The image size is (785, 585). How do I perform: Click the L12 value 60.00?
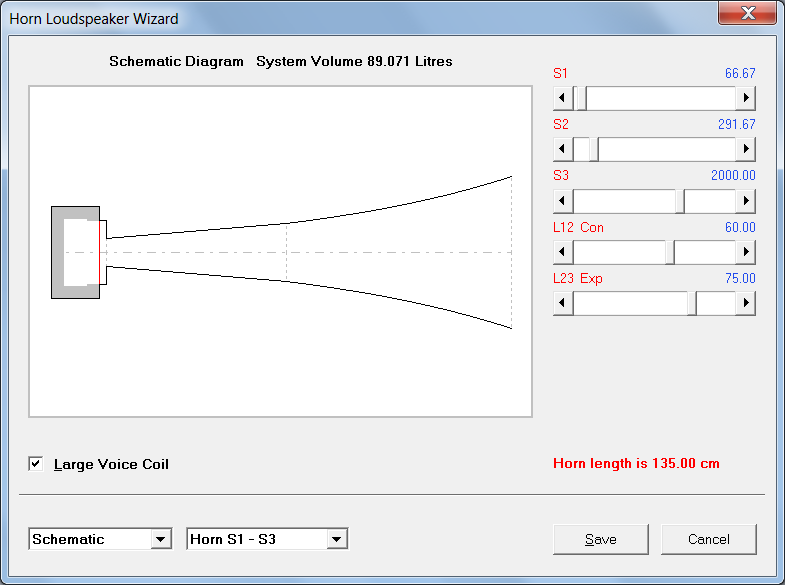[740, 227]
